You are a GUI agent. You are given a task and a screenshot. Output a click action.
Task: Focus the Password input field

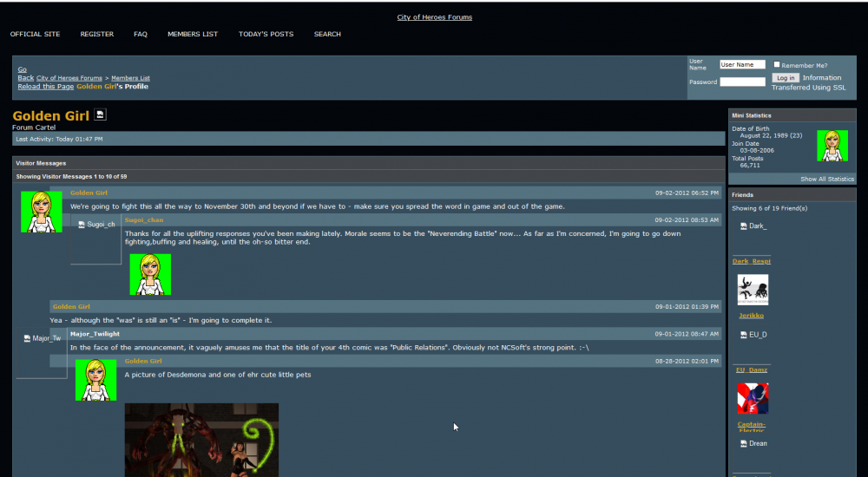pos(742,82)
